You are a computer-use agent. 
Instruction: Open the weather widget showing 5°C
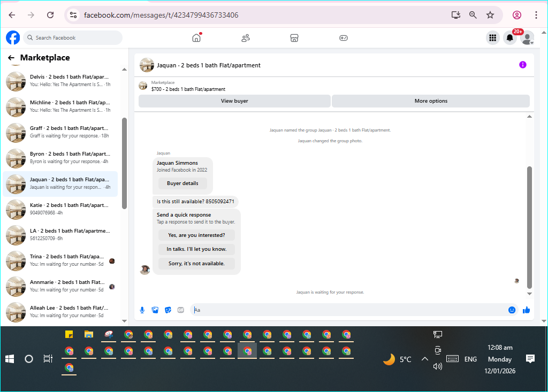pos(398,359)
